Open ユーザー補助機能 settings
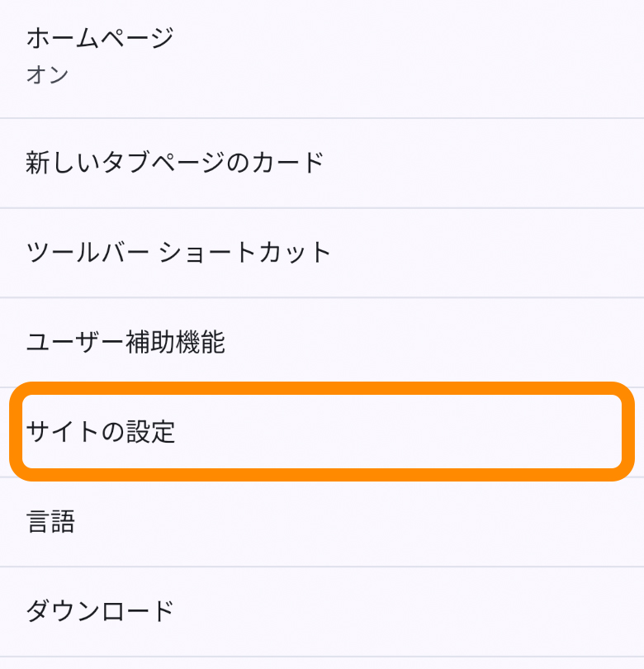The height and width of the screenshot is (669, 644). [322, 342]
